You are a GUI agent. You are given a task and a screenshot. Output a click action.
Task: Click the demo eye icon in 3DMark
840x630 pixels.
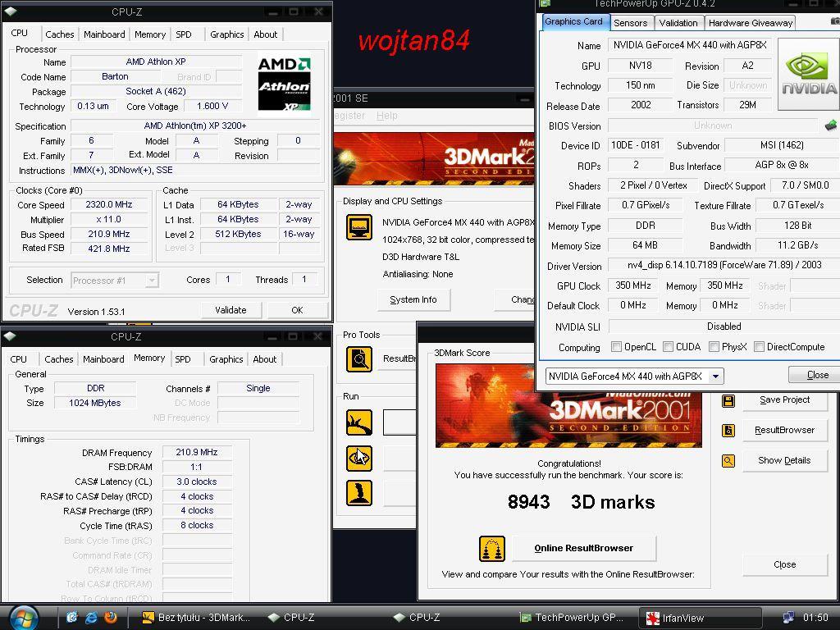click(x=359, y=458)
